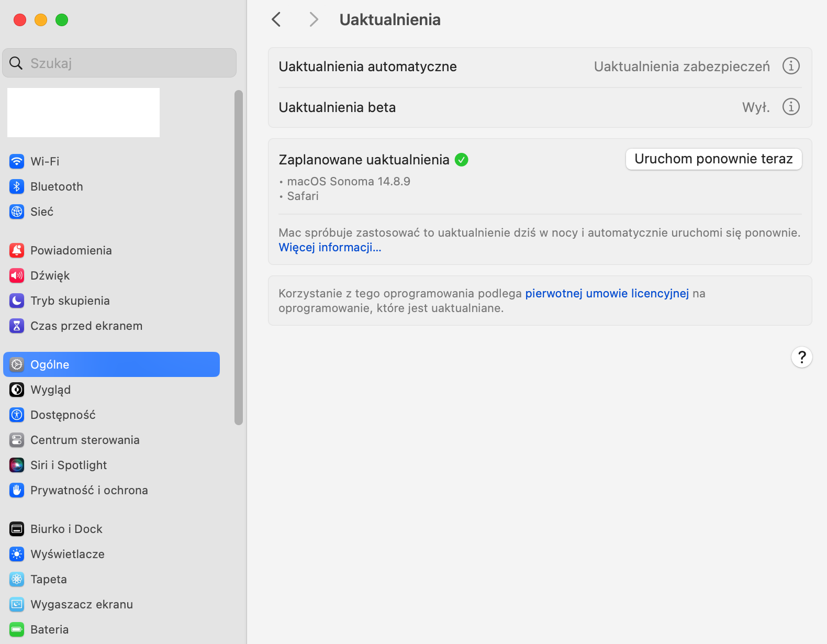
Task: Click the red close window button
Action: coord(20,20)
